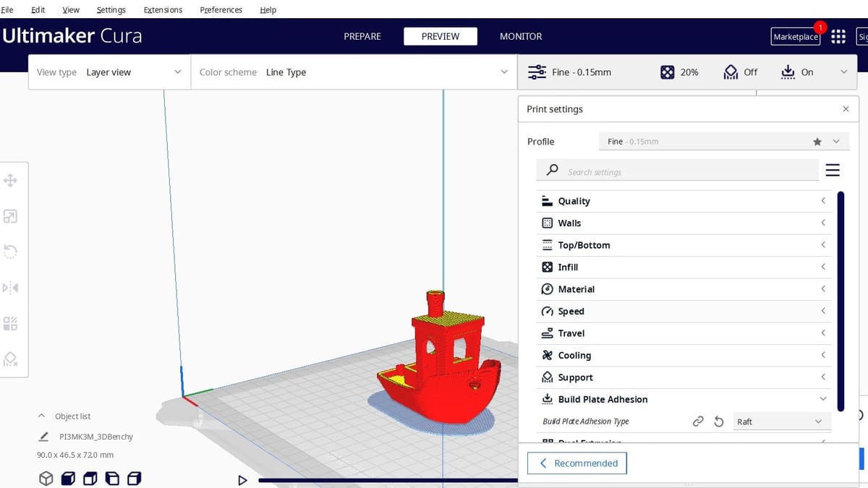
Task: Switch to the front view cube icon
Action: (68, 479)
